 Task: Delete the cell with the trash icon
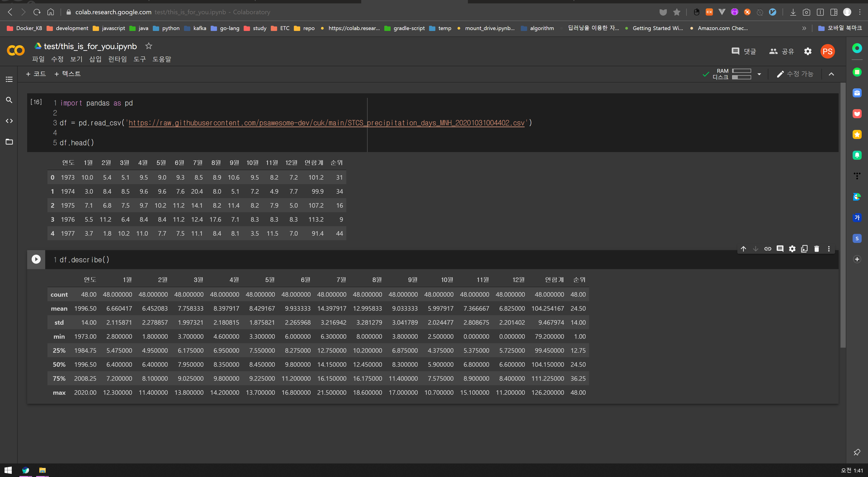(816, 249)
